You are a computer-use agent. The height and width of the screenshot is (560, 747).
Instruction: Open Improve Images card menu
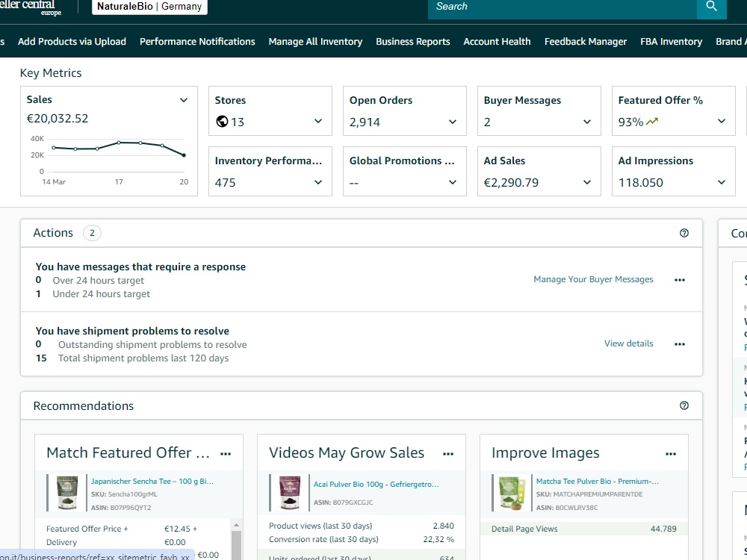pyautogui.click(x=671, y=454)
